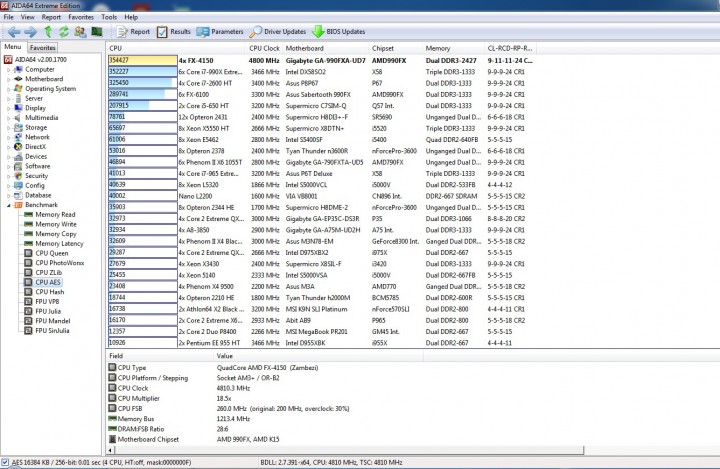Expand the Computer tree node

(8, 70)
